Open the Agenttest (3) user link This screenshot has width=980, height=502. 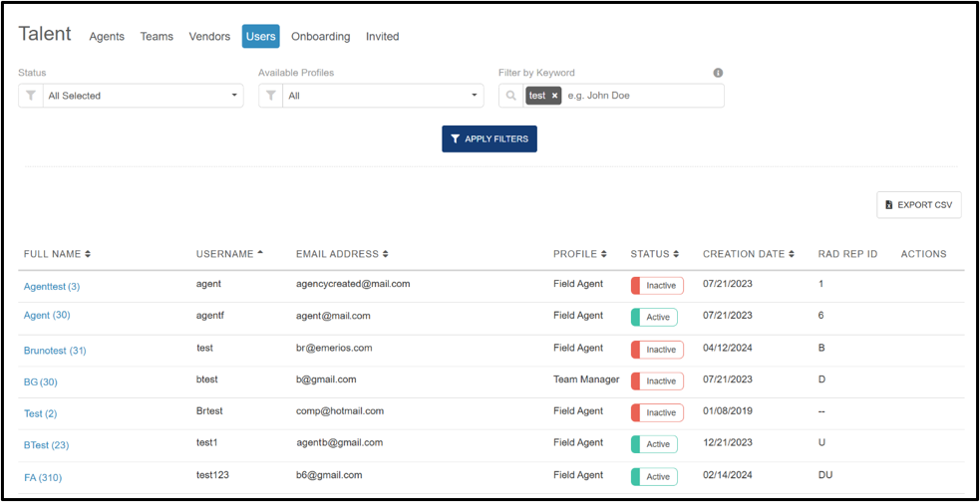click(52, 287)
